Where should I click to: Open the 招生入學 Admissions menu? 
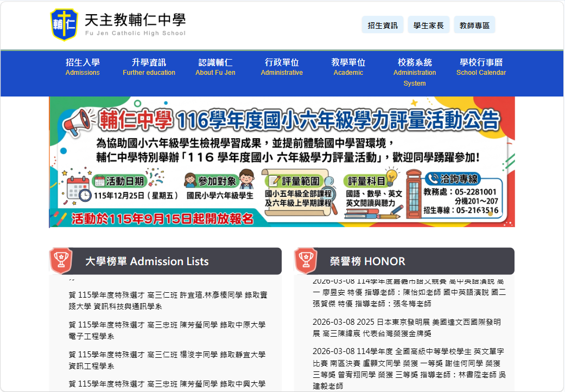pyautogui.click(x=82, y=67)
